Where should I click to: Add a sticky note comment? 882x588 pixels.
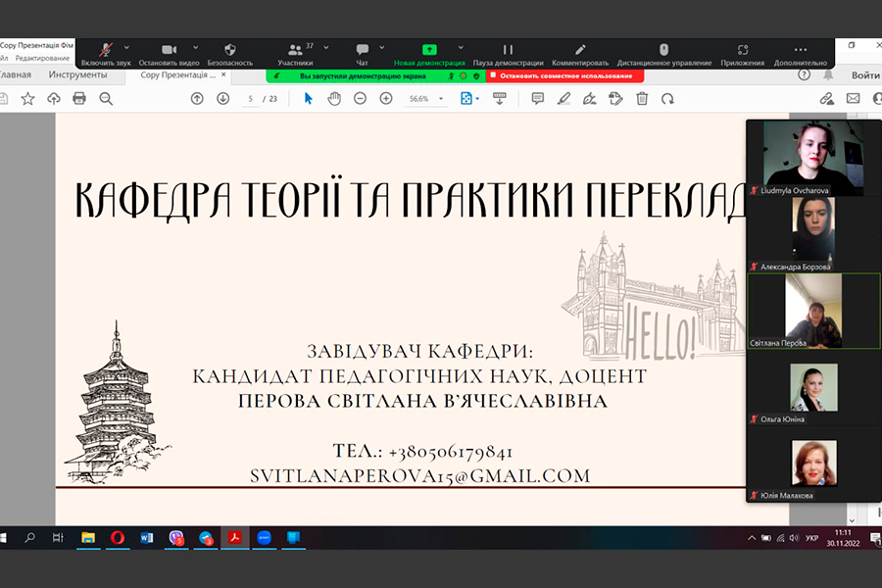tap(538, 99)
